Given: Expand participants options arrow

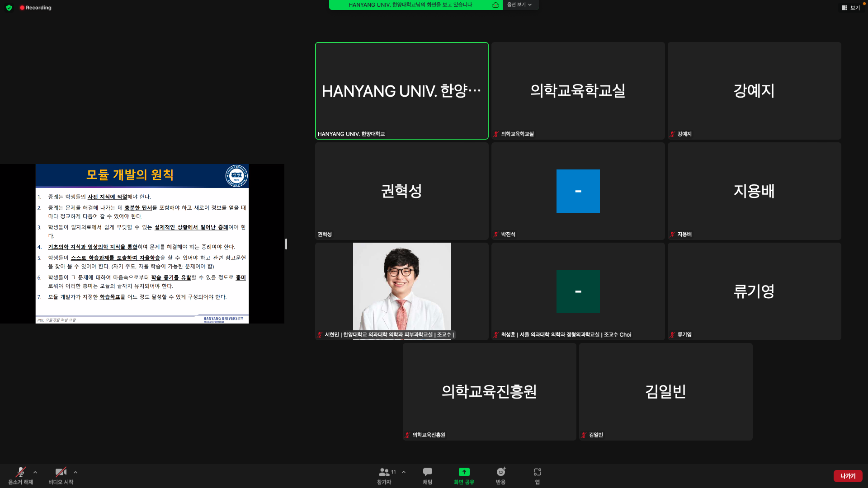Looking at the screenshot, I should 404,472.
